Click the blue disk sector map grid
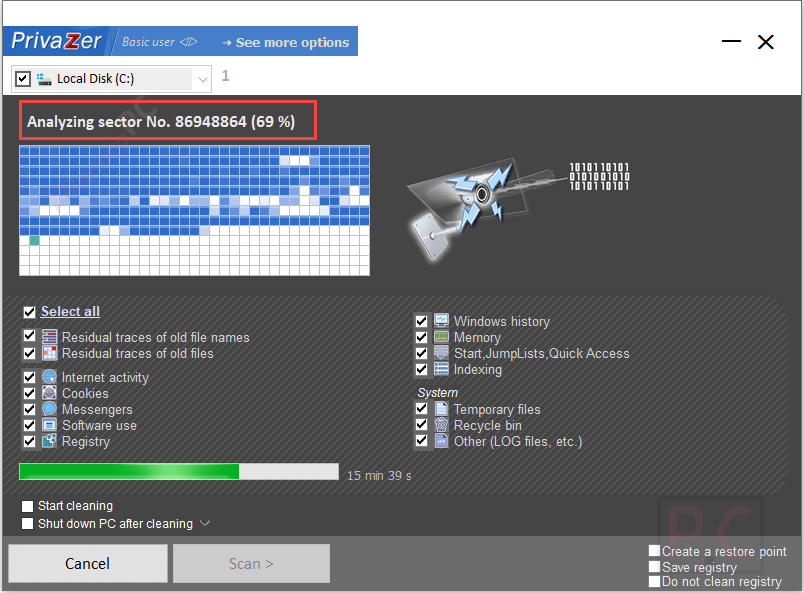The width and height of the screenshot is (804, 593). [x=194, y=210]
